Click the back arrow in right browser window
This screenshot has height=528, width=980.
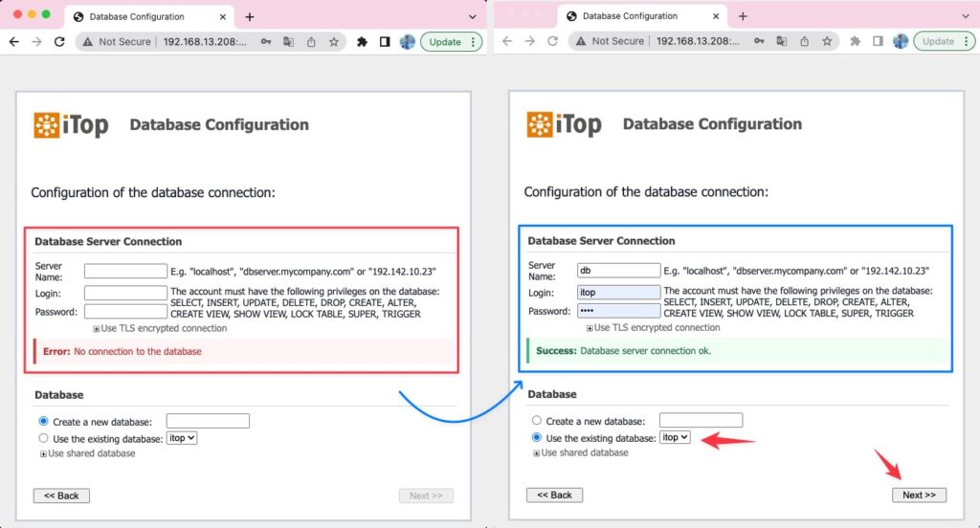pyautogui.click(x=507, y=41)
